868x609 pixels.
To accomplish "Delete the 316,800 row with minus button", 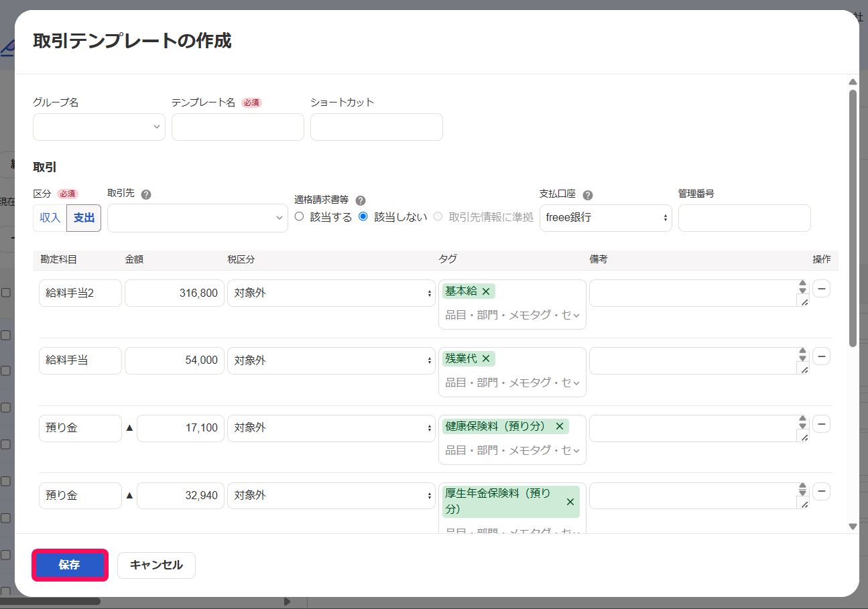I will [822, 289].
